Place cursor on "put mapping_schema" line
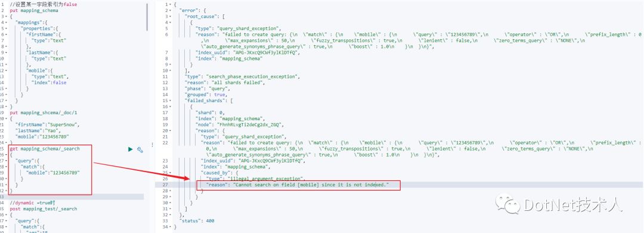 point(34,10)
